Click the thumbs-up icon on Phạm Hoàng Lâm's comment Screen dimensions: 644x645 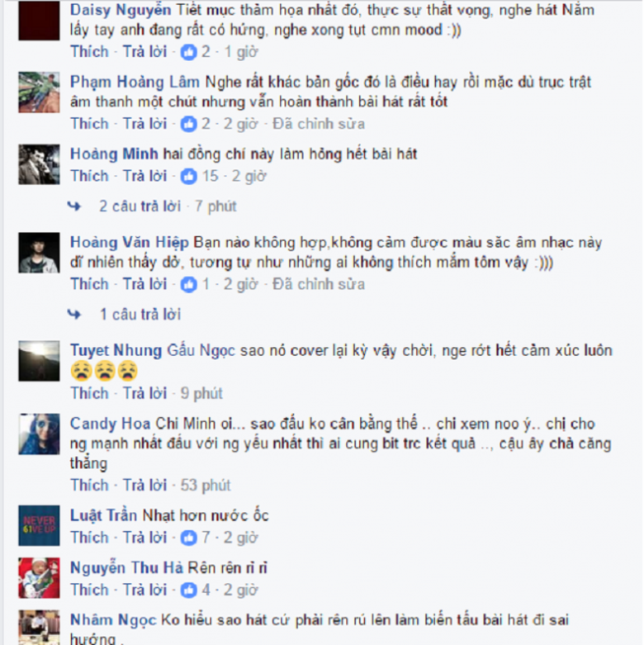(x=189, y=124)
